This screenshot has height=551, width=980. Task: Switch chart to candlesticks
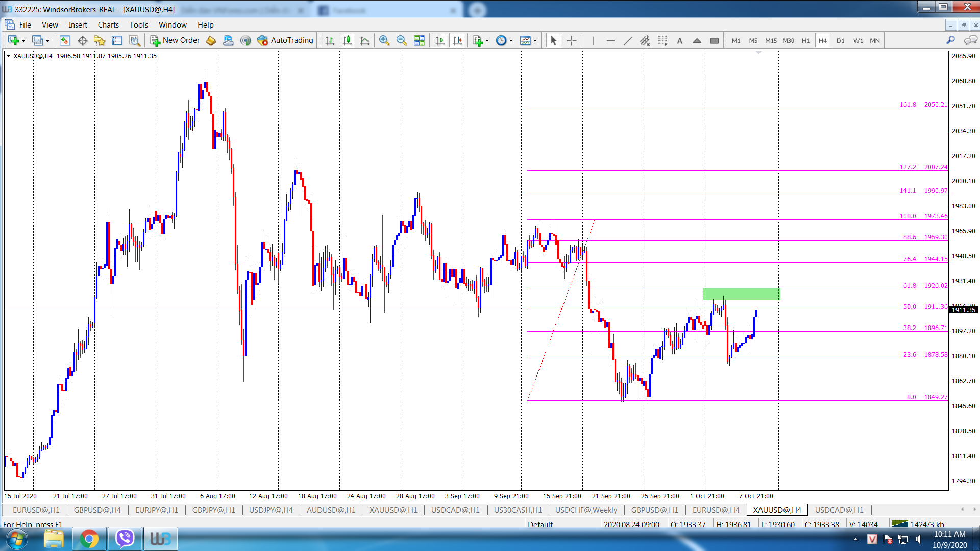click(347, 40)
